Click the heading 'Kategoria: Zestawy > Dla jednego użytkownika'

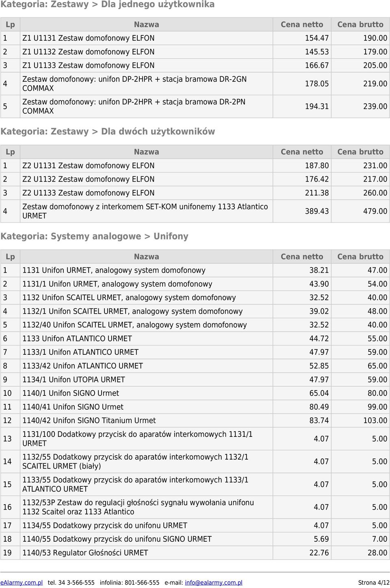pos(108,4)
